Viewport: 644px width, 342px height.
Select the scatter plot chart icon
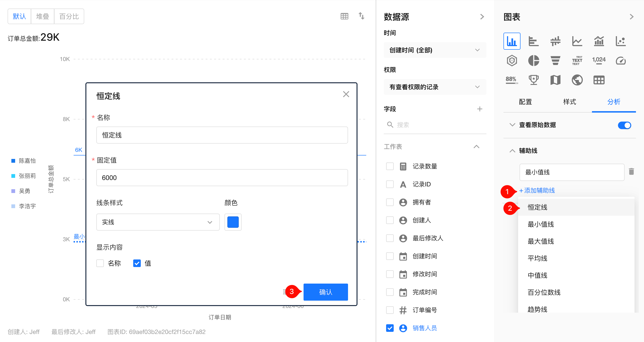coord(620,41)
